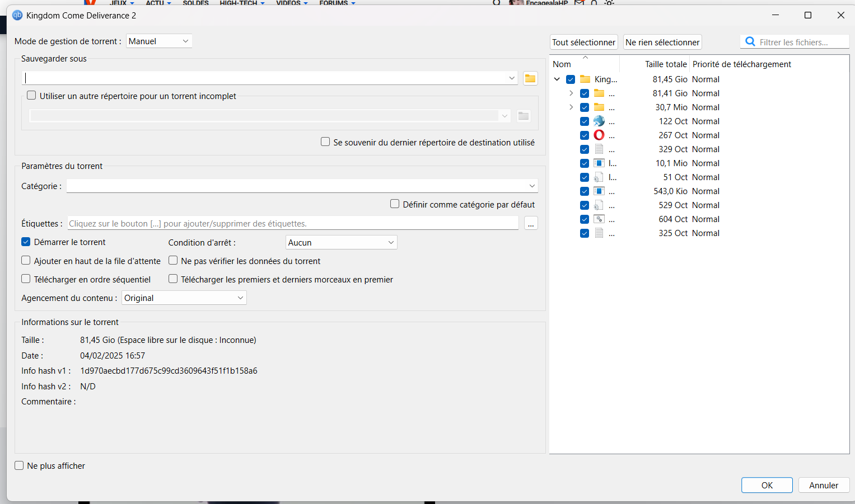Click the '529 Oct' size cell
The height and width of the screenshot is (504, 855).
[x=673, y=205]
